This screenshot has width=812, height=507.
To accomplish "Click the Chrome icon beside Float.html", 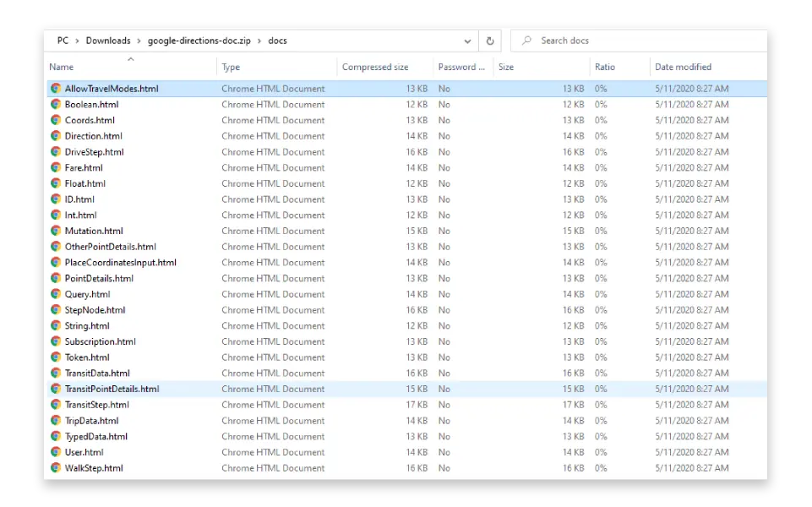I will pos(56,183).
